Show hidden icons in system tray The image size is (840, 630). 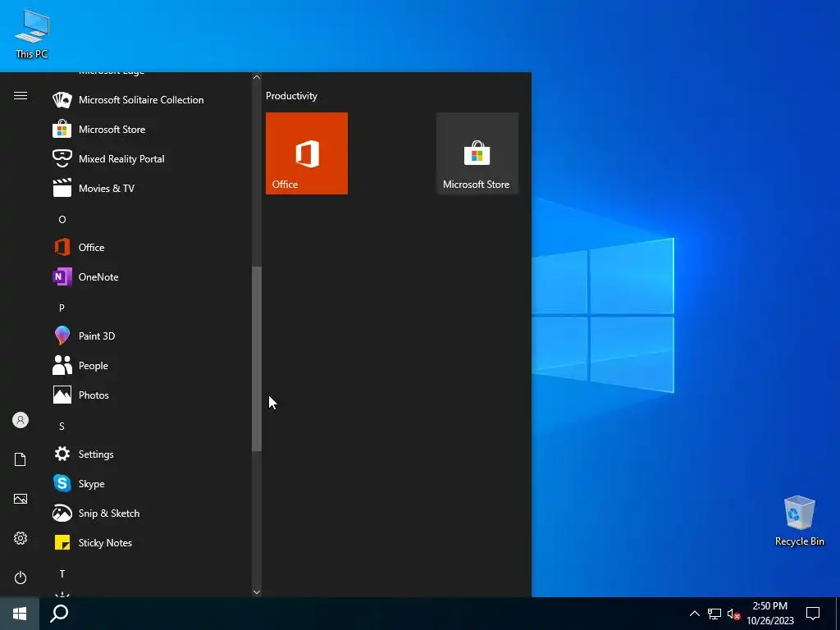click(x=694, y=614)
